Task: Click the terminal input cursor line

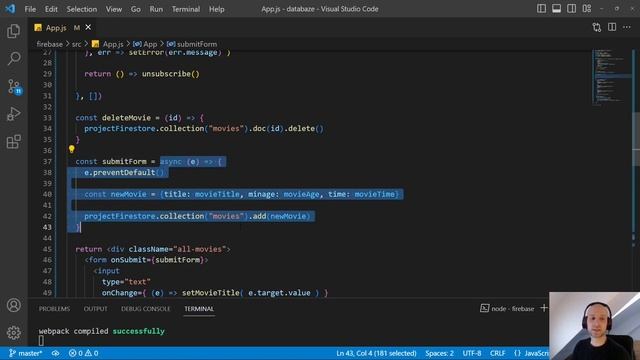Action: (41, 340)
